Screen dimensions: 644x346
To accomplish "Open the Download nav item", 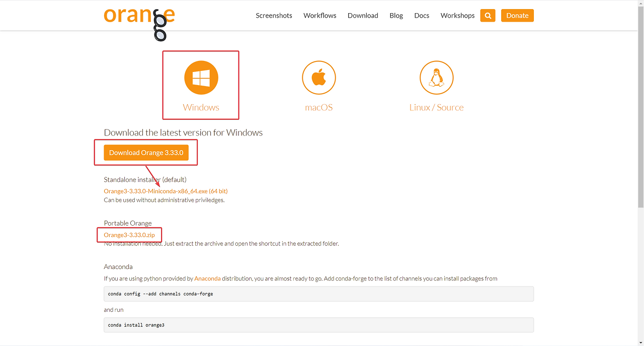I will tap(363, 16).
